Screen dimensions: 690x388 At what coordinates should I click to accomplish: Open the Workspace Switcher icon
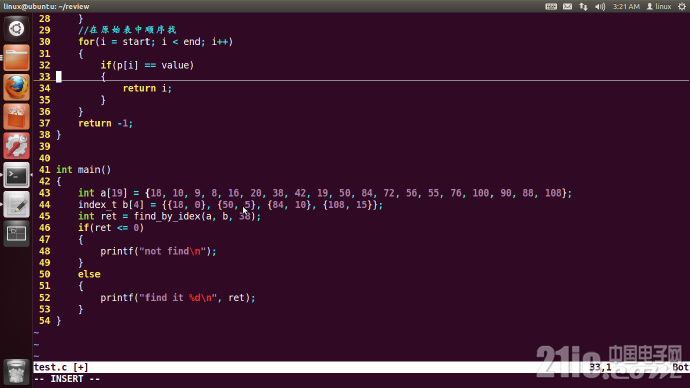click(16, 234)
